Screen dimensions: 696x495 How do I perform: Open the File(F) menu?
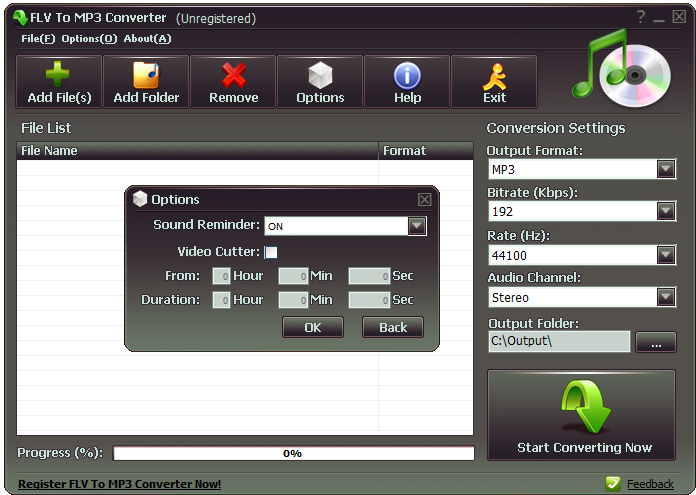click(38, 39)
